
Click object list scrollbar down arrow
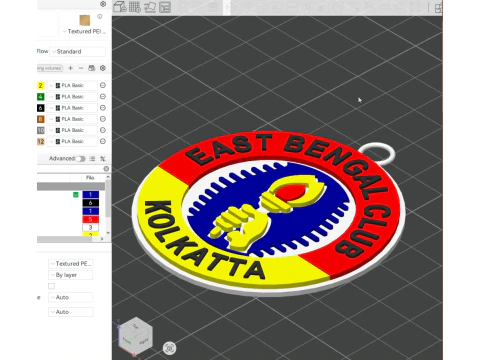108,233
